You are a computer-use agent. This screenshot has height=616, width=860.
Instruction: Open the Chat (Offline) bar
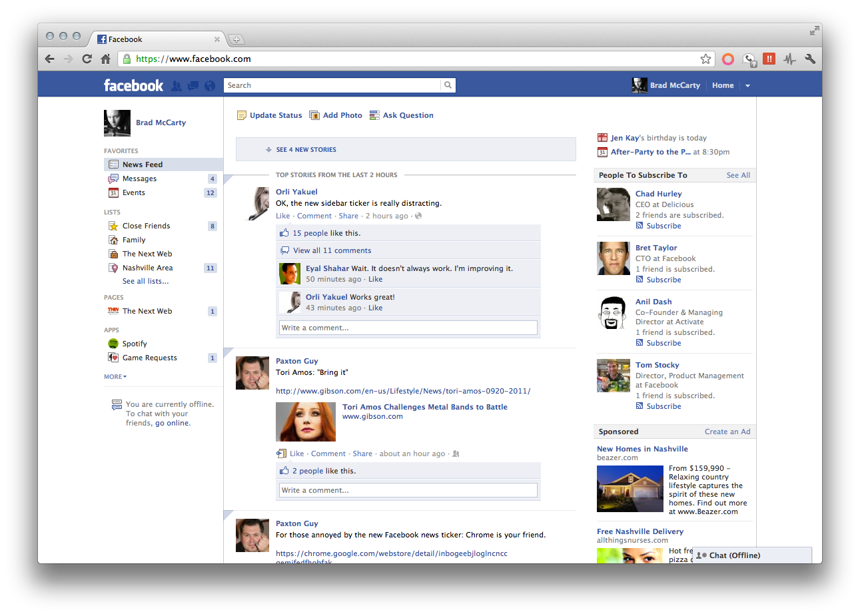click(753, 555)
